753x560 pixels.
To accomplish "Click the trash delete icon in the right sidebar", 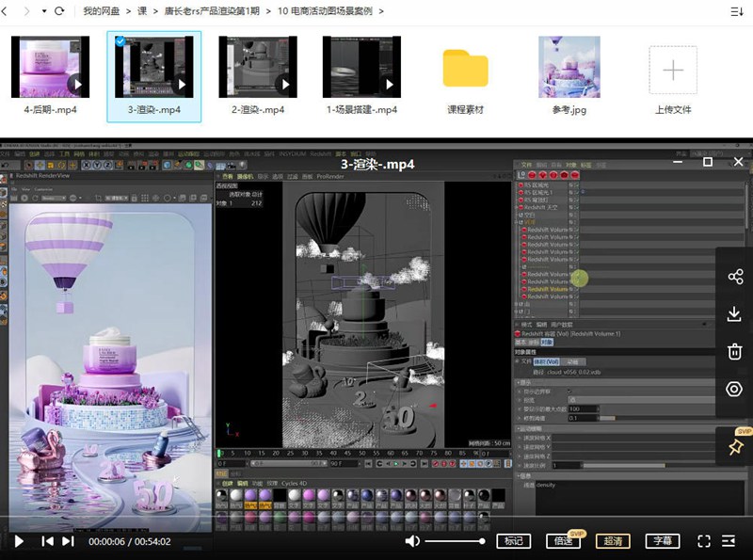I will (x=735, y=351).
